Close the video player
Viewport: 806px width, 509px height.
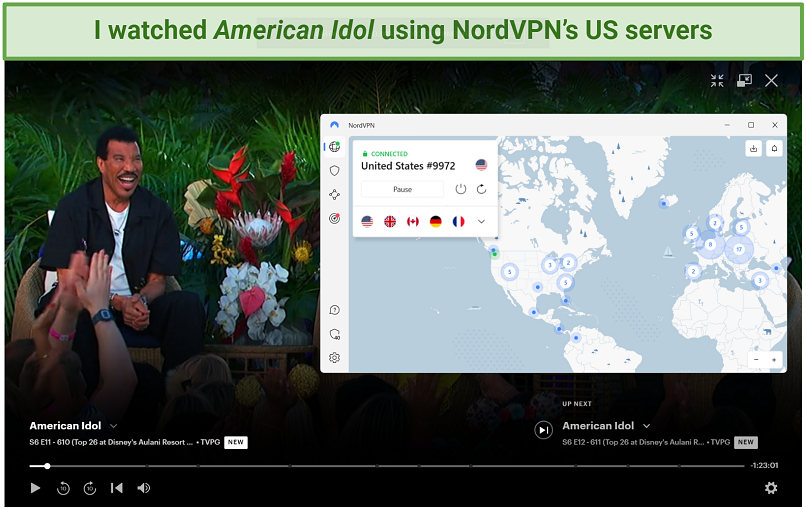point(771,80)
